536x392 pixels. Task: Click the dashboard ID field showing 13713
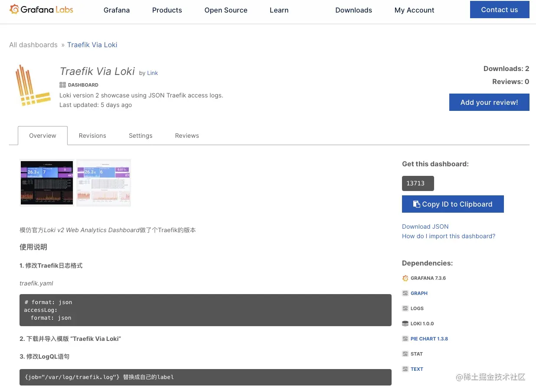click(x=418, y=183)
